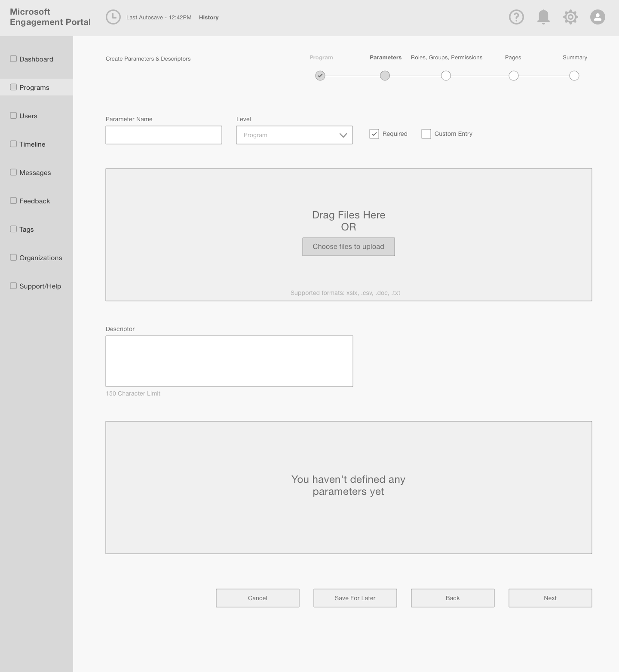Click the Tags sidebar icon box

pos(13,229)
